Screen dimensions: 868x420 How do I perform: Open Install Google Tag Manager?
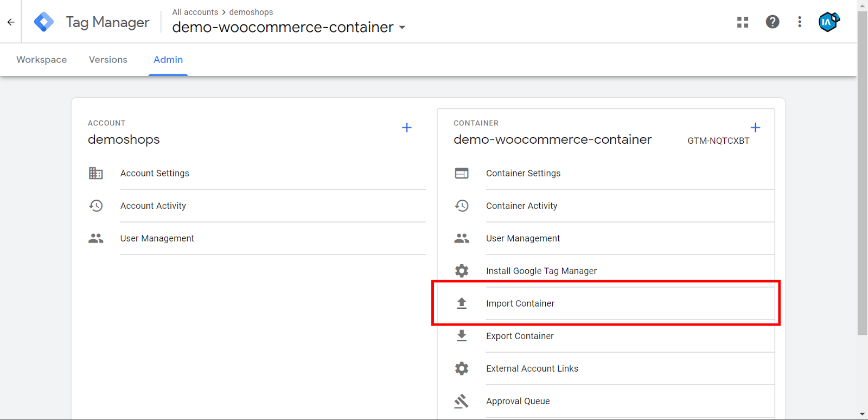pyautogui.click(x=541, y=271)
